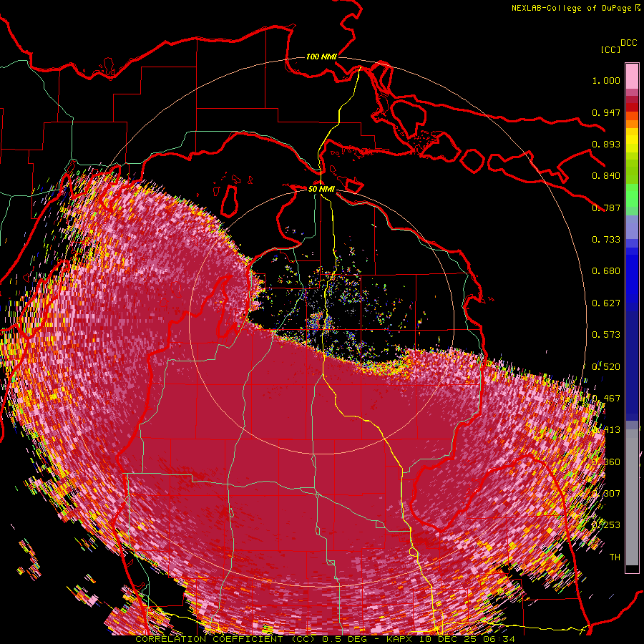Click the 0.413 scale value
The image size is (644, 644).
click(x=606, y=430)
